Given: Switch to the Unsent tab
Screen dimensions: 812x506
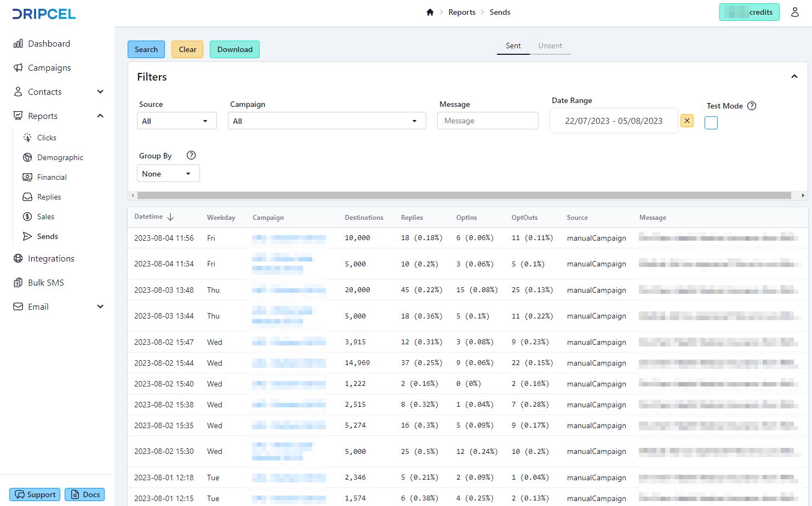Looking at the screenshot, I should (550, 46).
